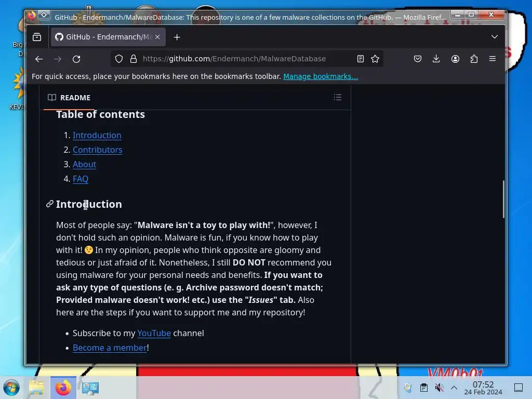532x399 pixels.
Task: Select the README tab
Action: (69, 98)
